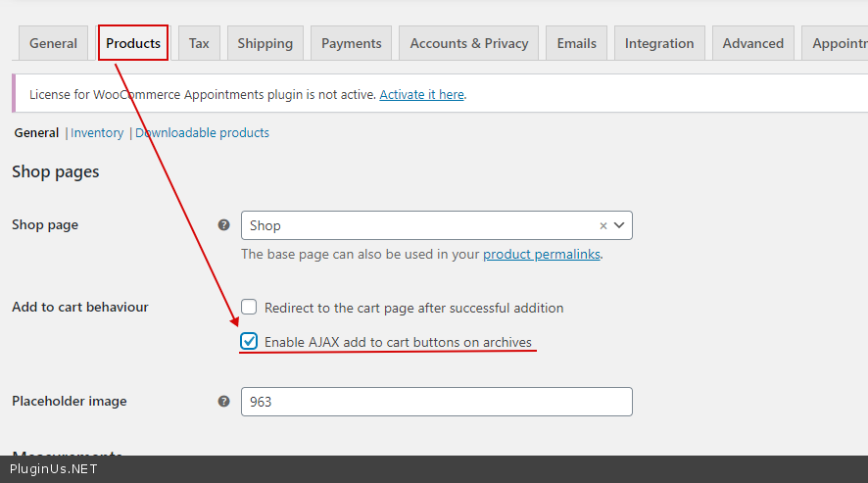Open the Products tab
The height and width of the screenshot is (483, 868).
(x=133, y=43)
